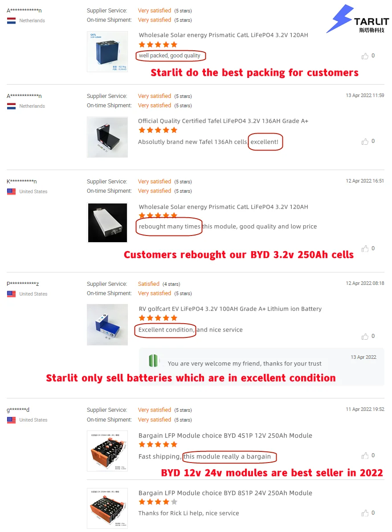Click thumbs-up on the 'Excellent condition' review
The width and height of the screenshot is (392, 532).
(365, 336)
